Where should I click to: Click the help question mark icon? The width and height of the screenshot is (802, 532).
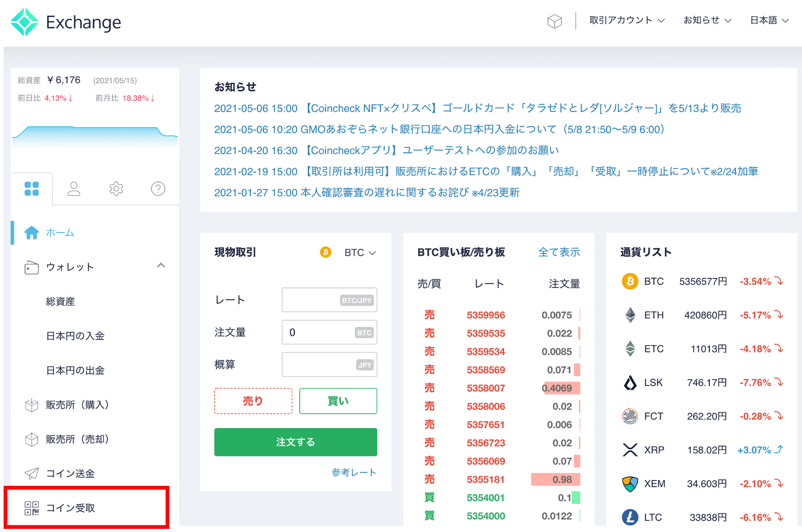tap(158, 189)
